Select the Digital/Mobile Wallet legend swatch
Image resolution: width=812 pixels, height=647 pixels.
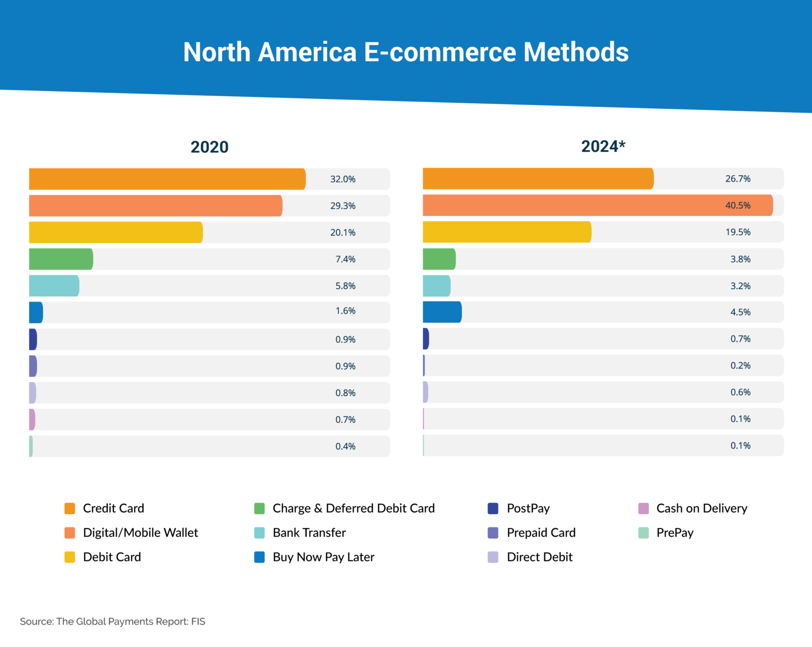click(69, 533)
